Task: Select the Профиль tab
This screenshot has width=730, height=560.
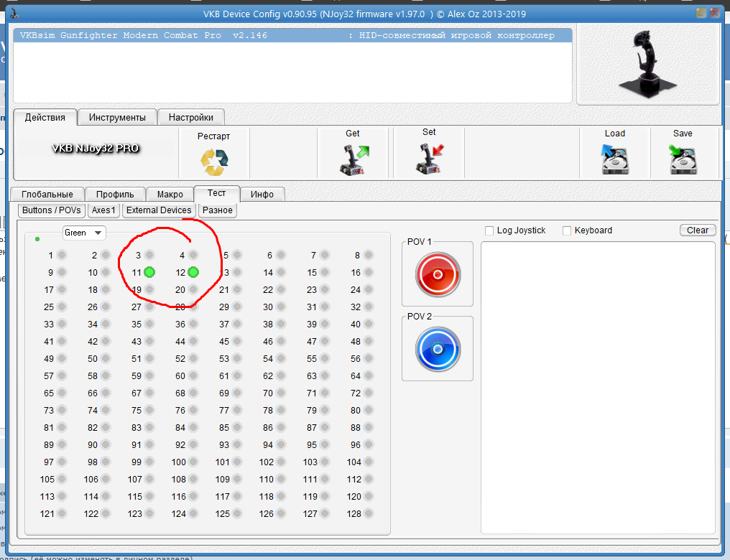Action: coord(115,194)
